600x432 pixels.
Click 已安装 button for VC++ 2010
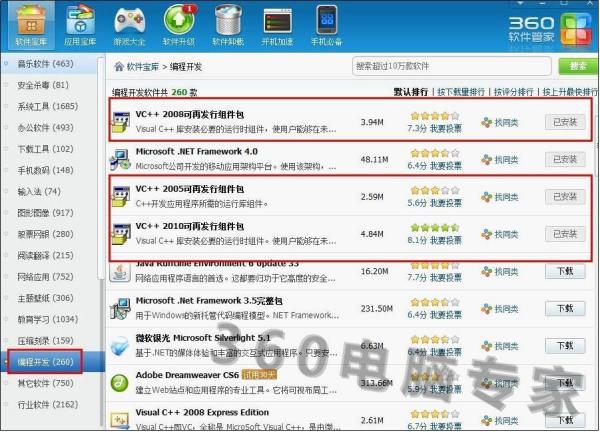click(565, 234)
